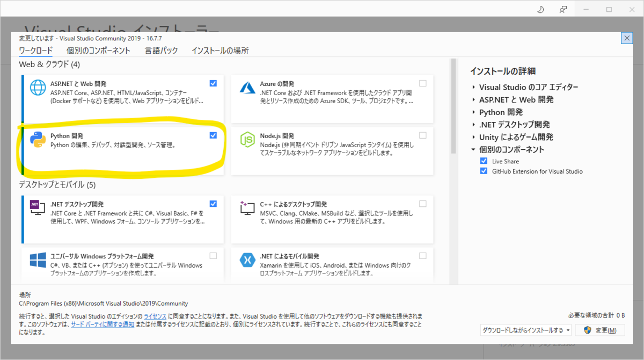Check the Node.js 開発 workload checkbox

[x=423, y=135]
